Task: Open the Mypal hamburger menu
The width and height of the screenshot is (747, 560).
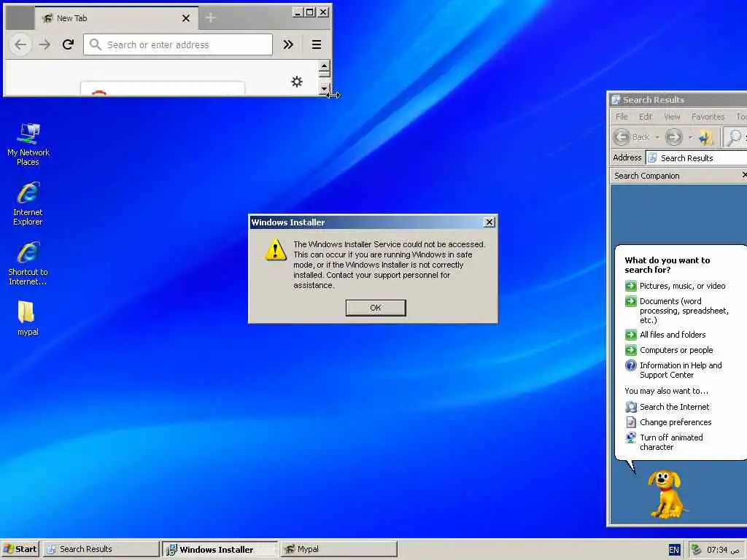Action: [317, 44]
